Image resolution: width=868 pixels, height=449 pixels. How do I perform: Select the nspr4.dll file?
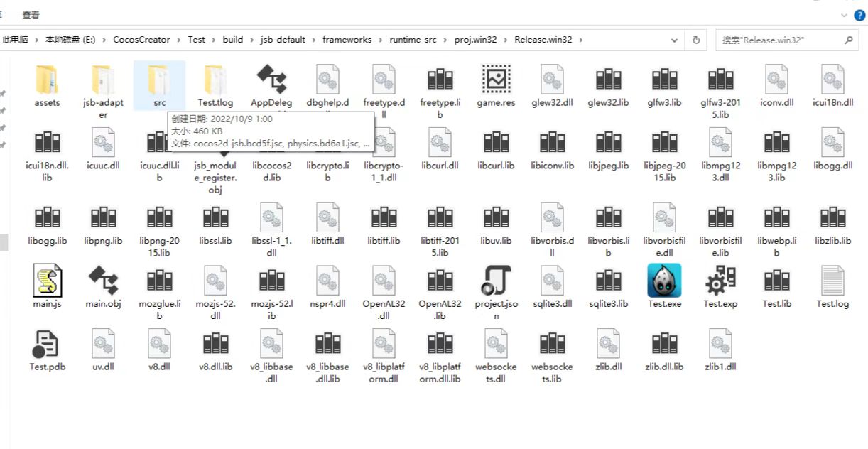[x=328, y=287]
